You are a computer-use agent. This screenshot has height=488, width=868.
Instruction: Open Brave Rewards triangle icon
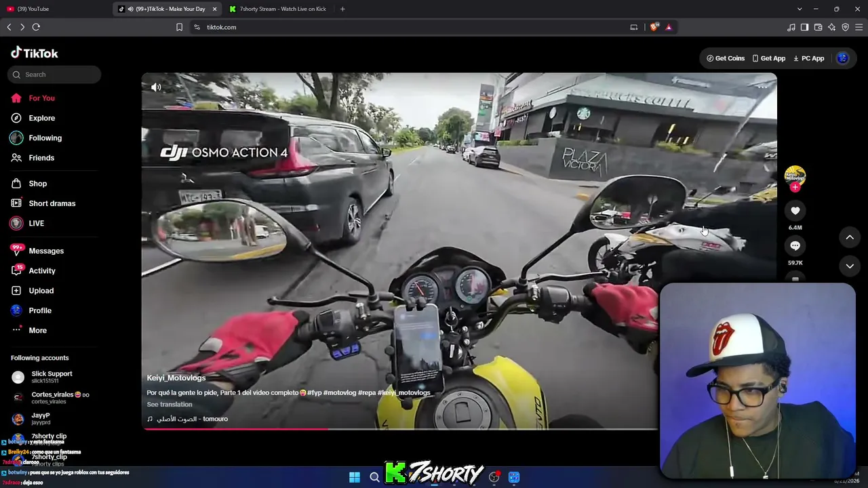pyautogui.click(x=669, y=27)
